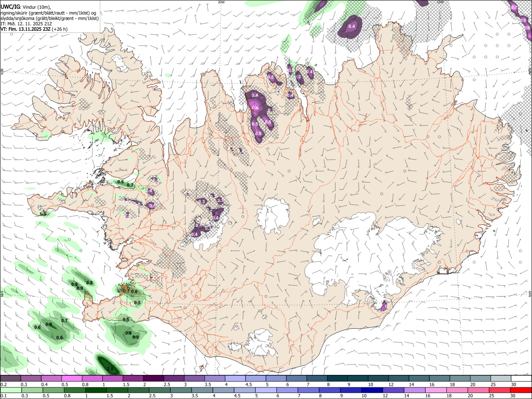Click the 'slydda/snjókoma' legend description line
The height and width of the screenshot is (399, 532).
50,18
